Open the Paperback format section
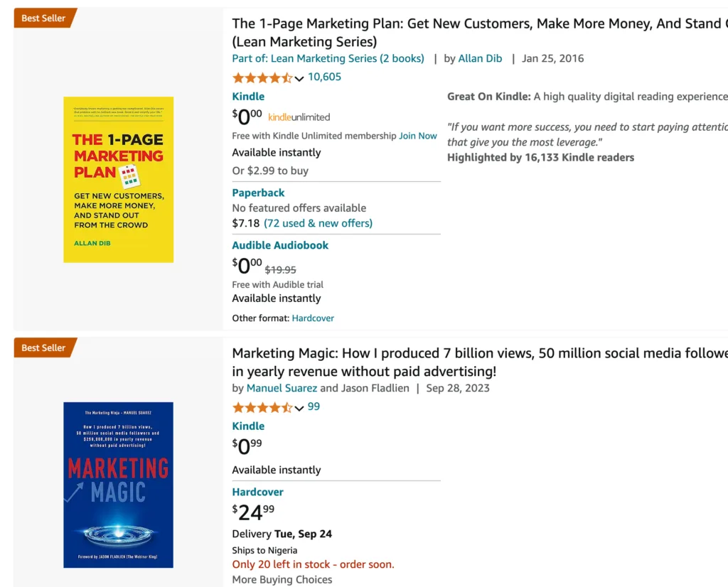The image size is (728, 587). pos(258,192)
